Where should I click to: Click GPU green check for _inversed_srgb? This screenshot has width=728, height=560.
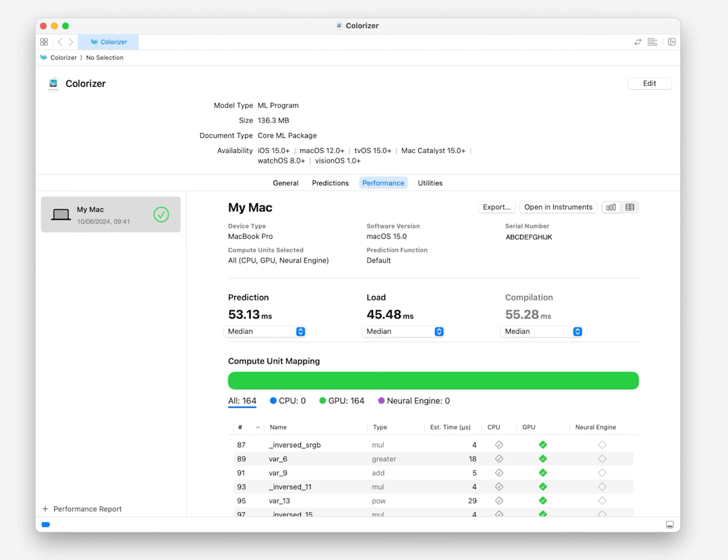(x=543, y=445)
